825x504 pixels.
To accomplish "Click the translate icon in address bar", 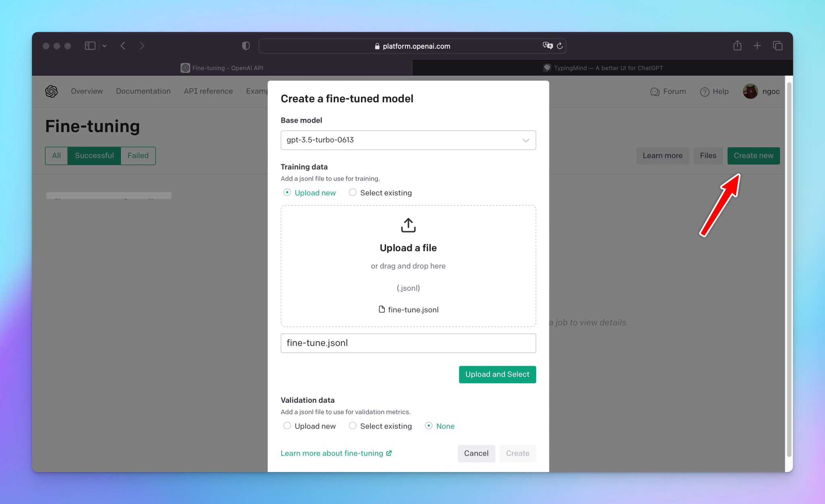I will coord(547,46).
